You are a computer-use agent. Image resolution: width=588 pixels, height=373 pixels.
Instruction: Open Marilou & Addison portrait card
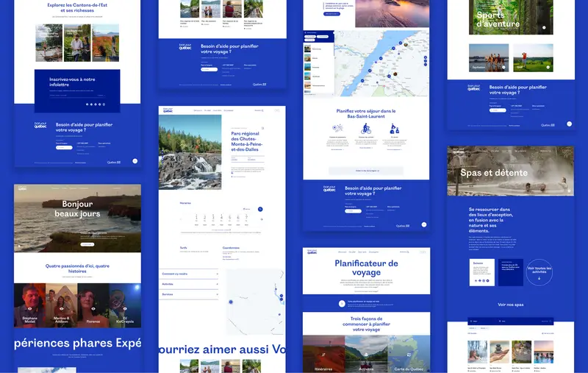(62, 305)
